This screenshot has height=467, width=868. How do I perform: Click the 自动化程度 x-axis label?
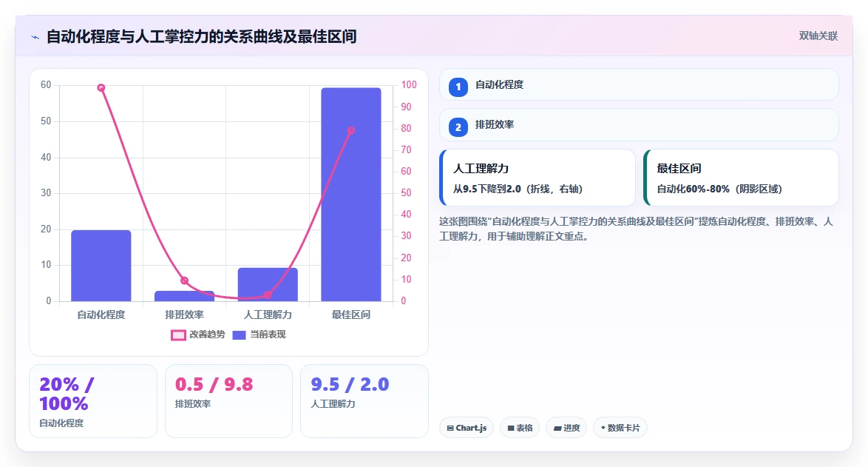[x=101, y=315]
